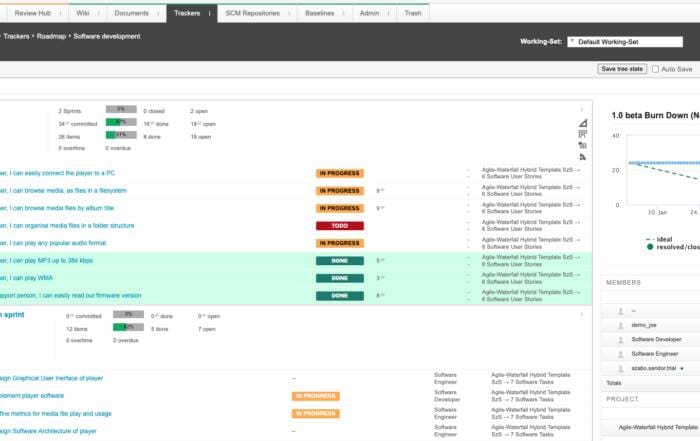This screenshot has width=700, height=441.
Task: Open the context menu next to Baselines tab
Action: click(343, 13)
